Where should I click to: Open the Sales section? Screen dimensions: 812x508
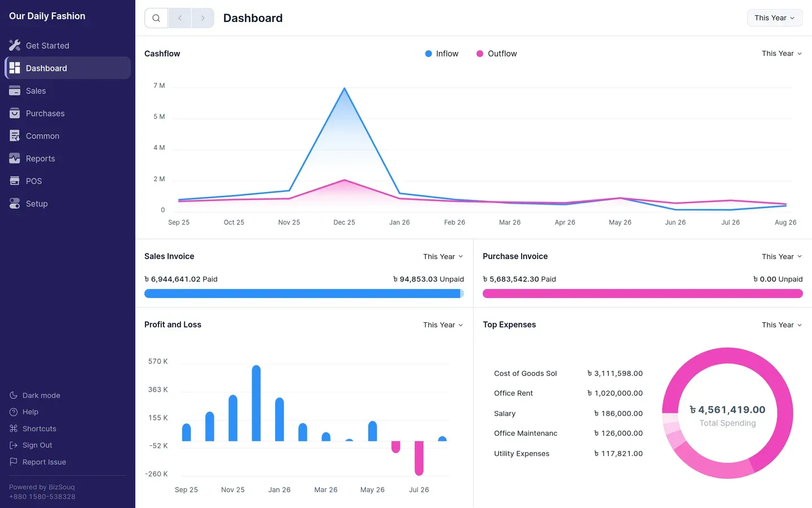68,90
